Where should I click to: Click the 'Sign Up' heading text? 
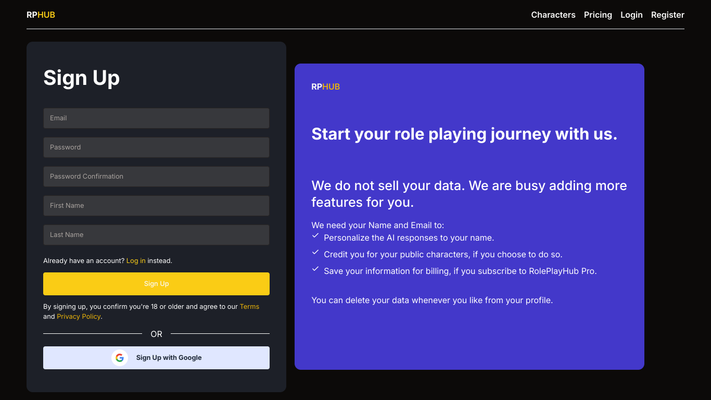point(82,78)
